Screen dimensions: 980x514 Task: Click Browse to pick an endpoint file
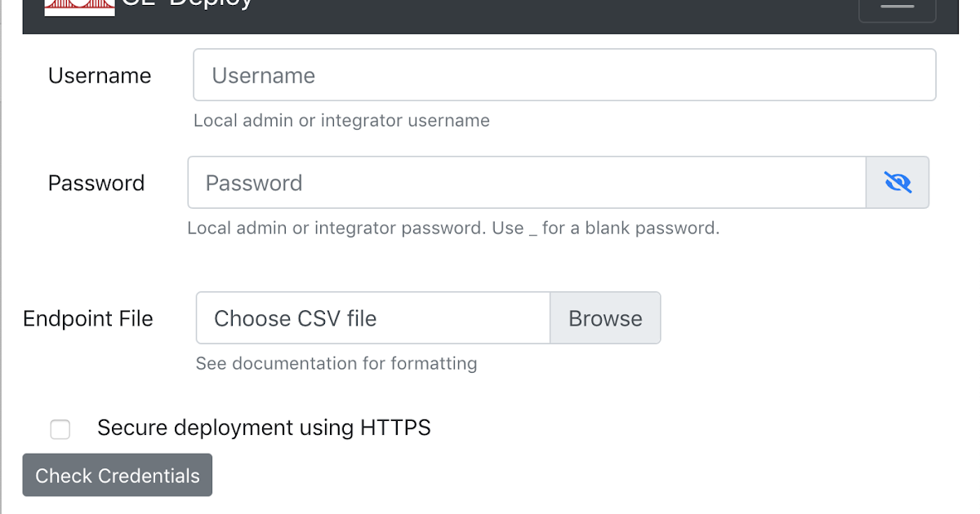coord(605,318)
